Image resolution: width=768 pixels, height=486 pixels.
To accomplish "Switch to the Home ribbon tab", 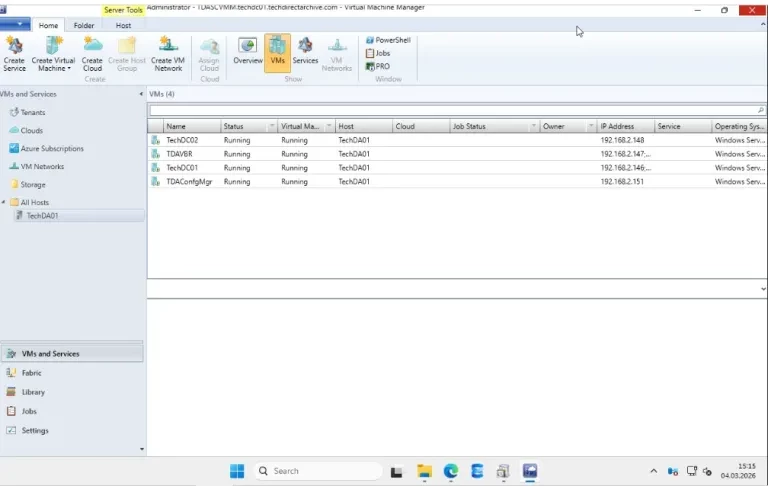I will (48, 25).
